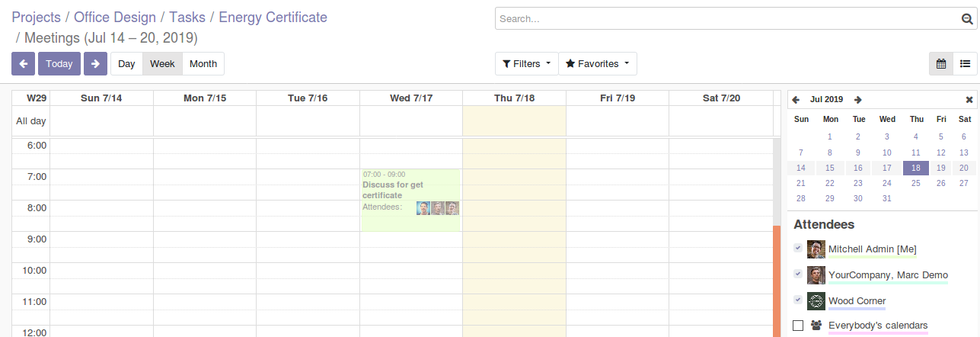Image resolution: width=980 pixels, height=337 pixels.
Task: Go to next week with right arrow button
Action: tap(95, 64)
